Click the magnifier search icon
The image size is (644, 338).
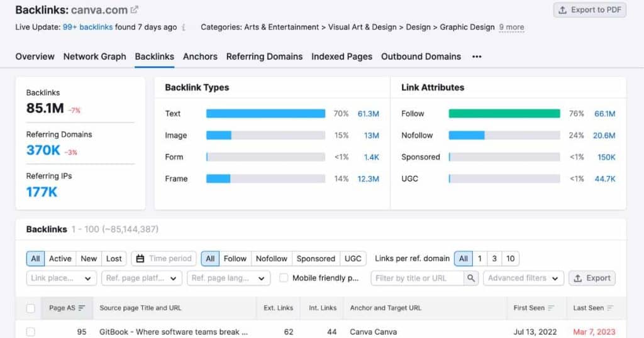(471, 278)
